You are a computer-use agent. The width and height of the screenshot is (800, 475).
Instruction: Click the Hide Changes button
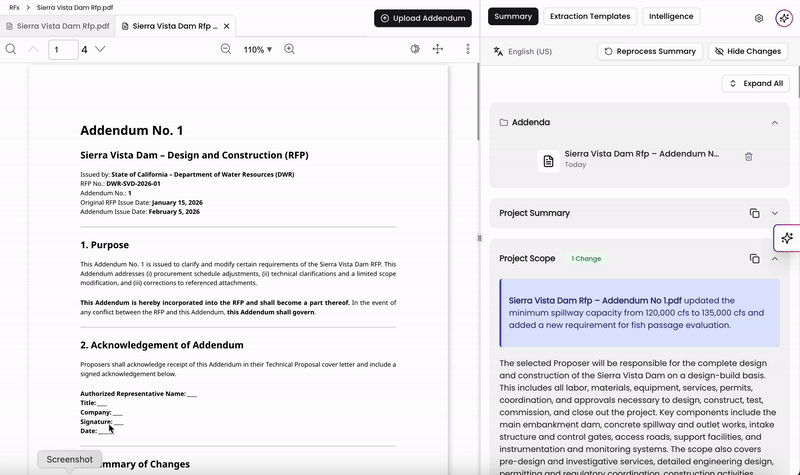tap(748, 51)
